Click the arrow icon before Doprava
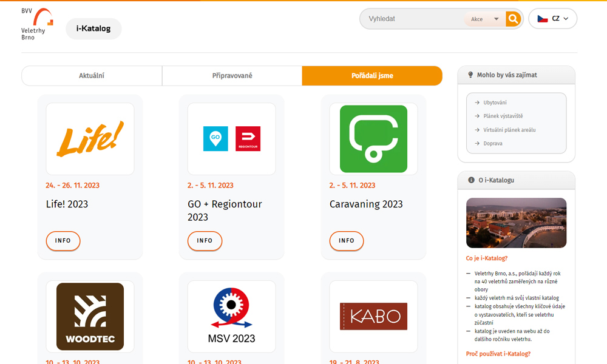 click(x=477, y=144)
